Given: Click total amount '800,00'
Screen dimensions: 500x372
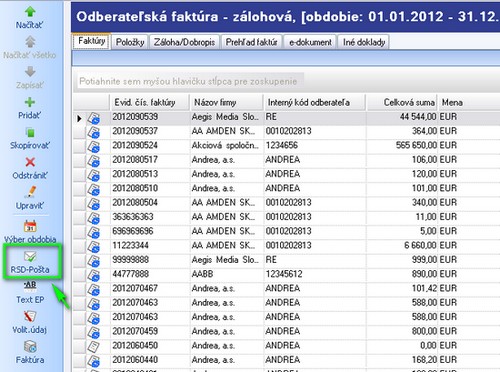Looking at the screenshot, I should coord(424,331).
